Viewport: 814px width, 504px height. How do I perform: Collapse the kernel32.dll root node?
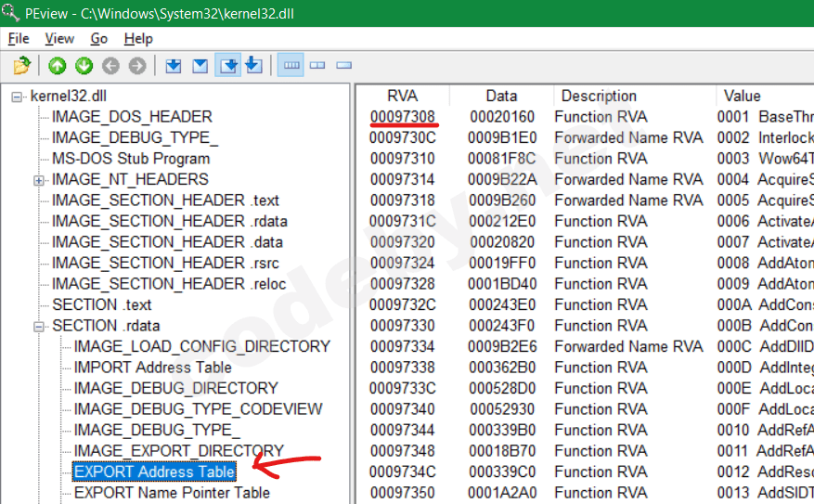[18, 97]
